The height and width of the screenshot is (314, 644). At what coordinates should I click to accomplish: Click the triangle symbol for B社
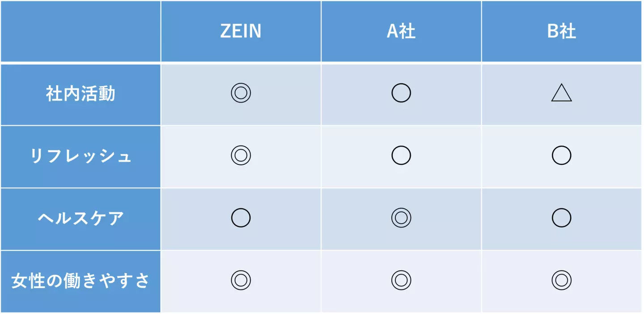point(561,93)
